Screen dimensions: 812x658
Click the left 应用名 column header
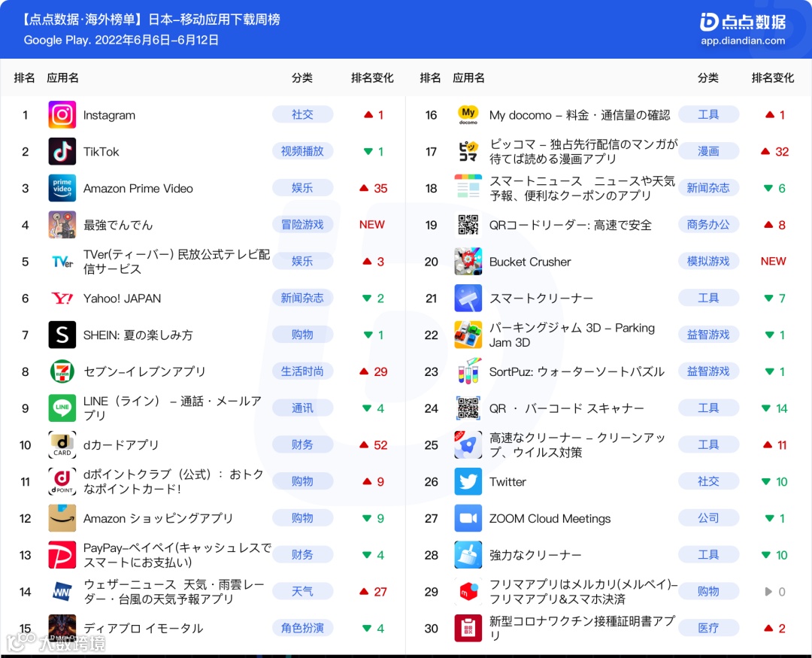[62, 77]
